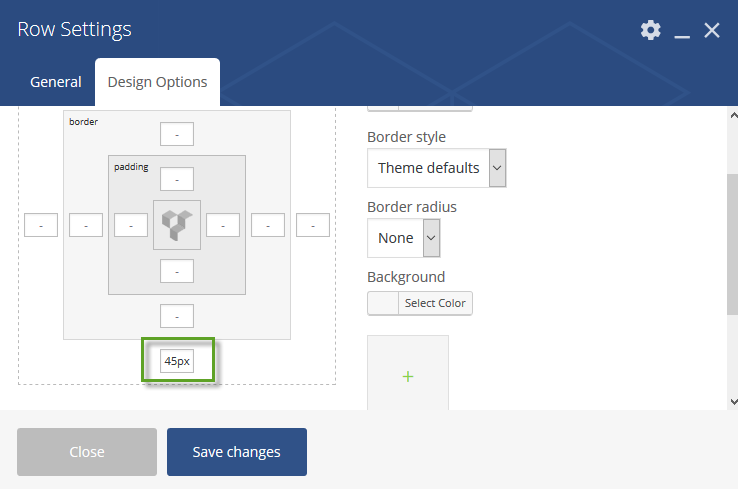Click the Background Select Color button
The image size is (738, 489).
pyautogui.click(x=420, y=303)
